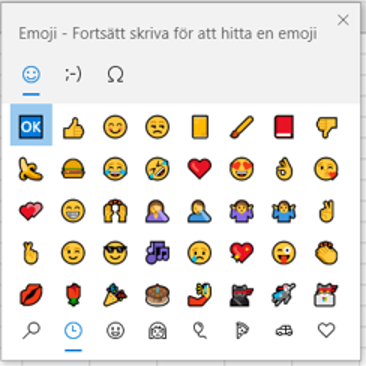The width and height of the screenshot is (366, 366).
Task: Select the thumbs down emoji
Action: [x=326, y=127]
